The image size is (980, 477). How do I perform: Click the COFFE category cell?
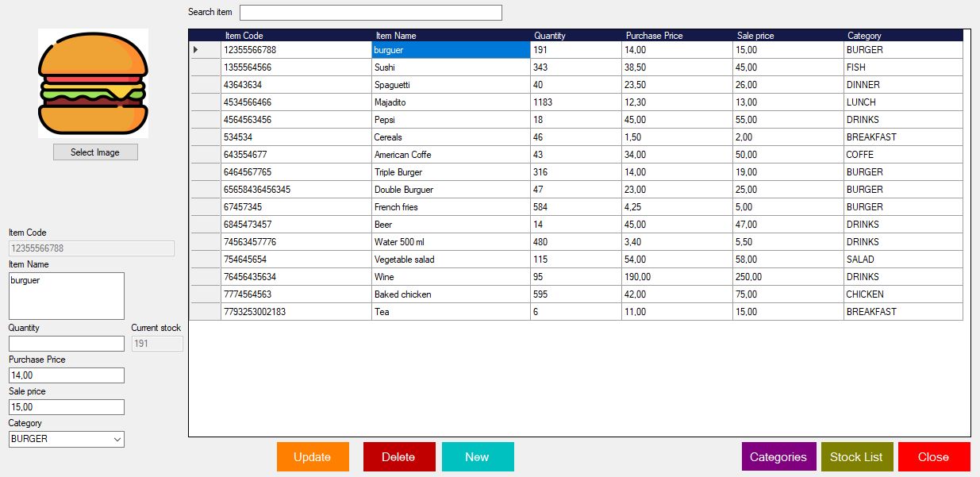(x=903, y=155)
